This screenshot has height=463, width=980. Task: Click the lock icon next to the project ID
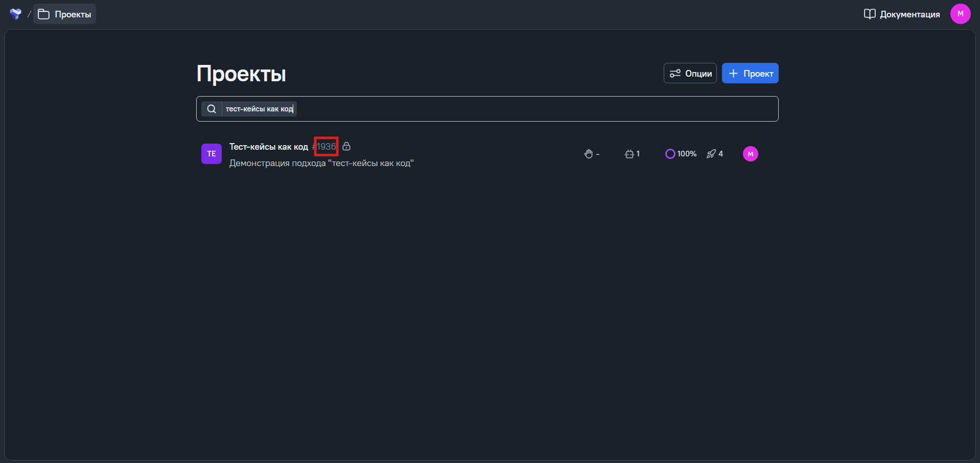(346, 147)
